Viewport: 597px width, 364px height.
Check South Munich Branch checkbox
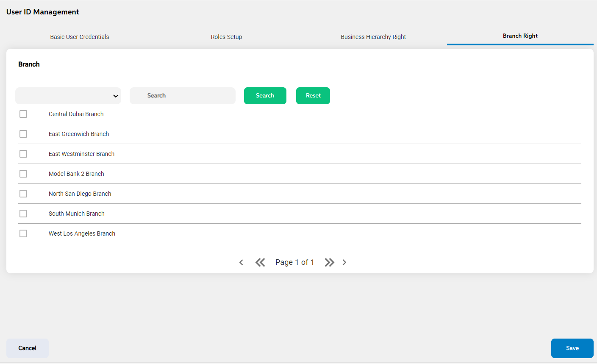(x=23, y=214)
